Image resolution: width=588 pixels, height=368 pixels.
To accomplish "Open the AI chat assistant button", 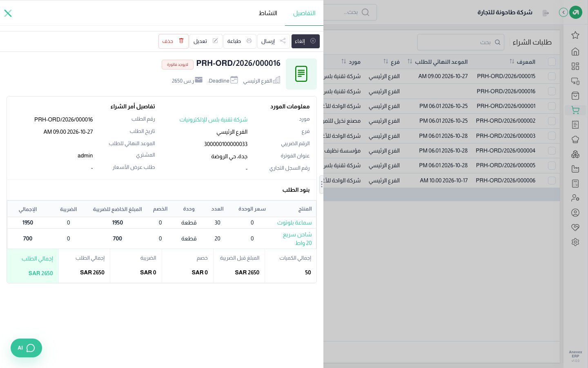I will [26, 348].
